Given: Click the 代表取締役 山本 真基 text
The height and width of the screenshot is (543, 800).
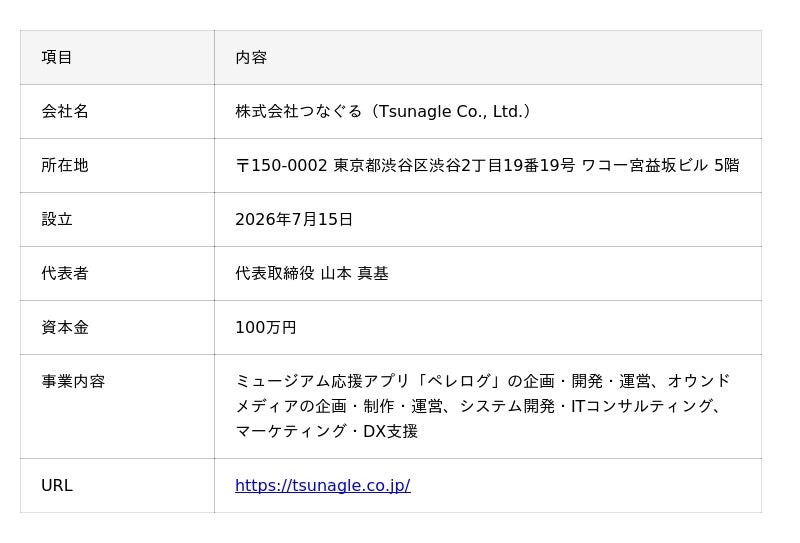Looking at the screenshot, I should coord(312,274).
